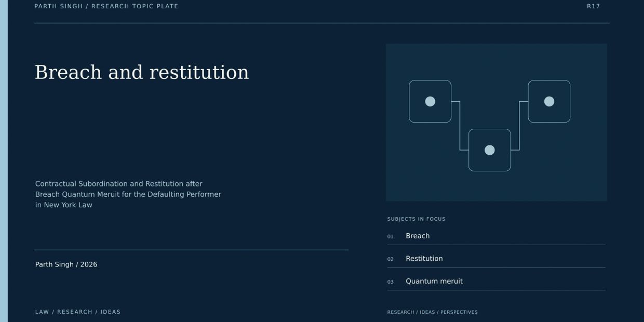Click the 'SUBJECTS IN FOCUS' label
The height and width of the screenshot is (322, 644).
[x=417, y=219]
